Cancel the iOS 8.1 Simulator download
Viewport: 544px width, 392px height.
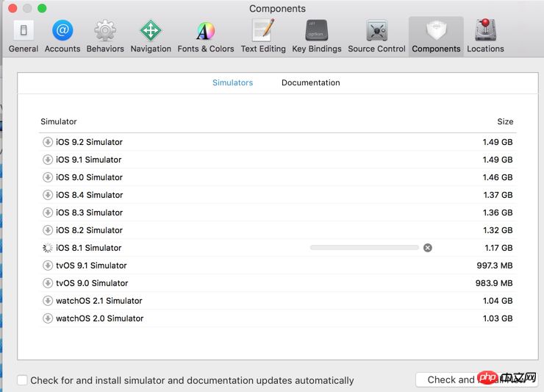click(x=428, y=248)
